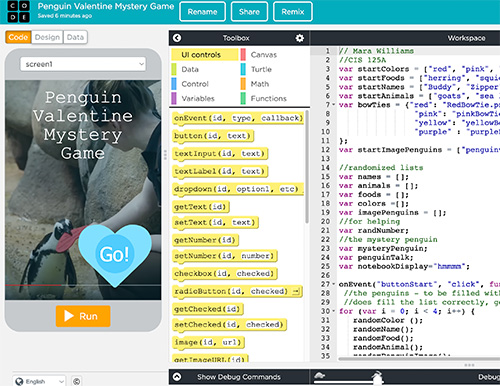Click the radioButton block arrow icon

click(x=295, y=291)
